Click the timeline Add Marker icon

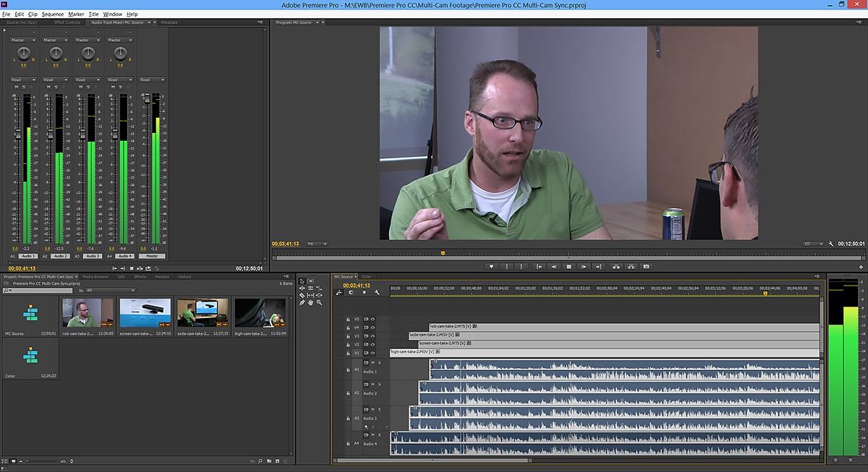[364, 293]
